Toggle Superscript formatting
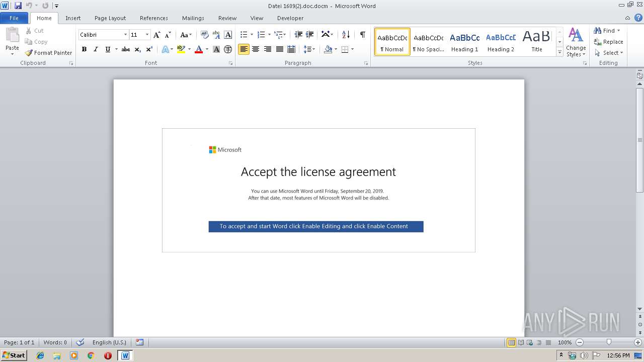The width and height of the screenshot is (644, 362). pyautogui.click(x=149, y=49)
